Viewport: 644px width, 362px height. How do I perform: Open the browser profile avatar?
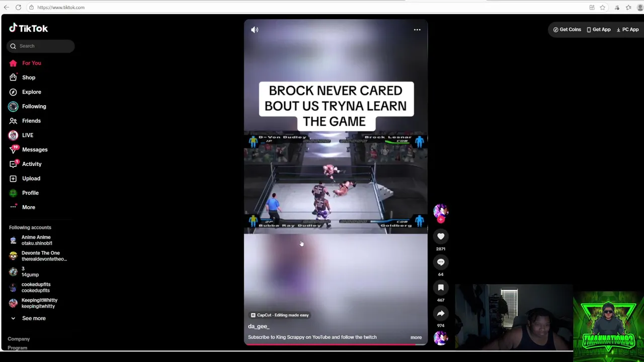point(640,8)
